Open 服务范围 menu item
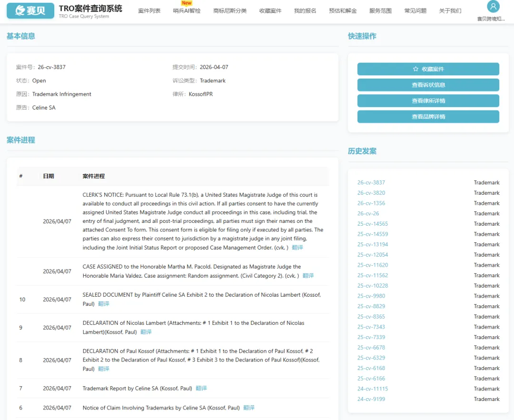The width and height of the screenshot is (514, 420). point(380,11)
